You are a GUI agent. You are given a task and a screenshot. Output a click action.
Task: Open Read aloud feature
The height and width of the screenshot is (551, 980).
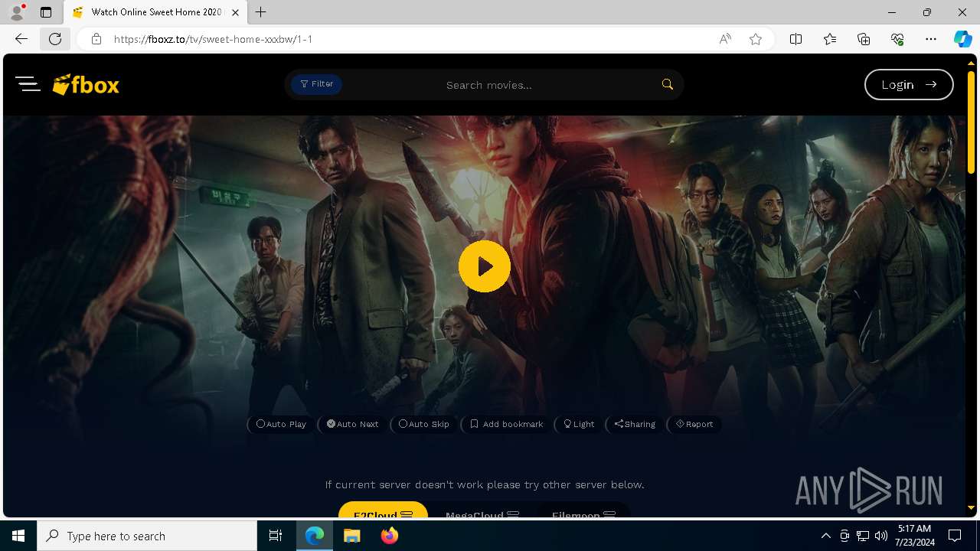point(725,39)
